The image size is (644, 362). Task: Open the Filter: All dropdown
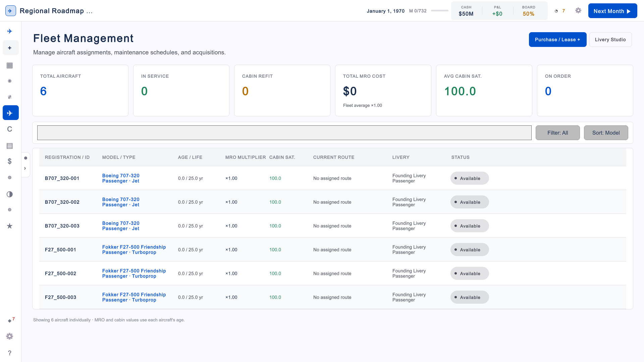pyautogui.click(x=557, y=133)
